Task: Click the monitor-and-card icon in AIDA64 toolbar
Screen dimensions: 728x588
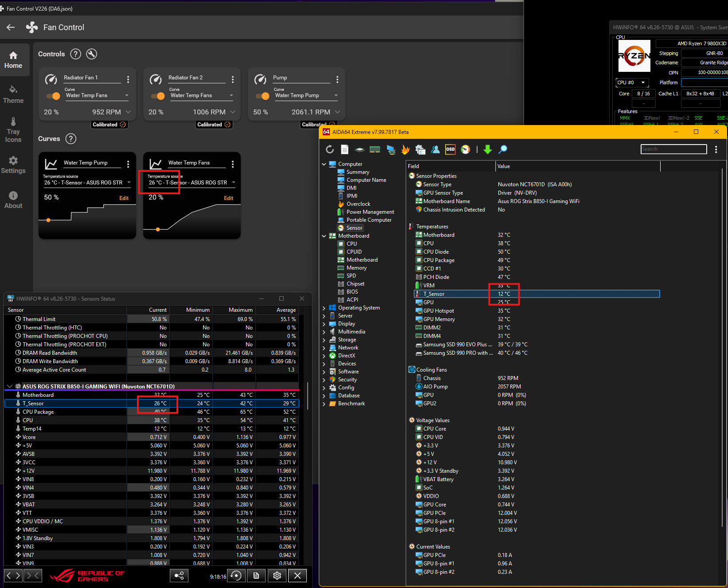Action: pyautogui.click(x=391, y=149)
